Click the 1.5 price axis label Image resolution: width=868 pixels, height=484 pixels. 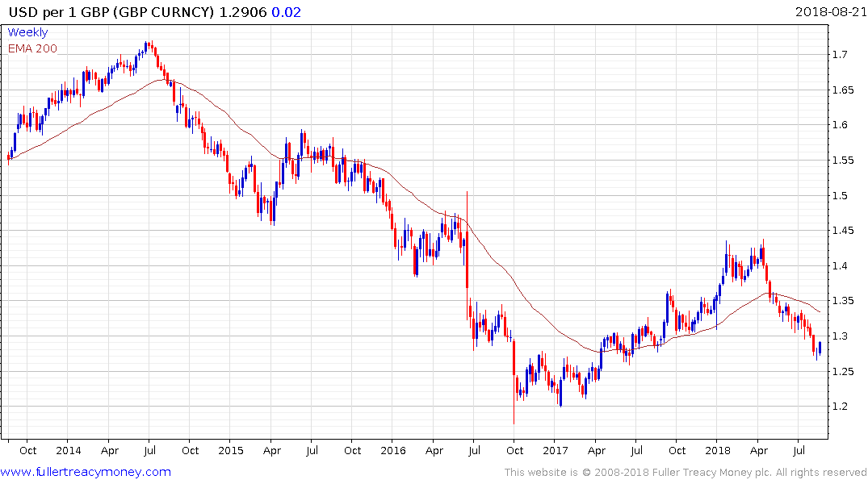[840, 195]
